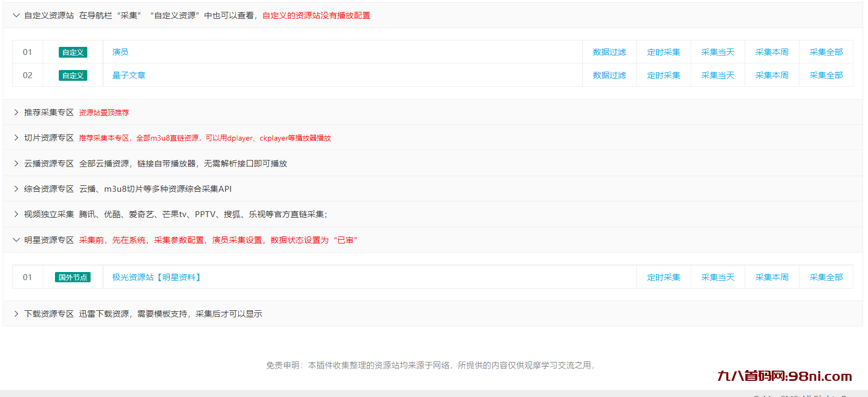Click 采集全部 for 极光资源站 row
868x397 pixels.
click(x=826, y=277)
